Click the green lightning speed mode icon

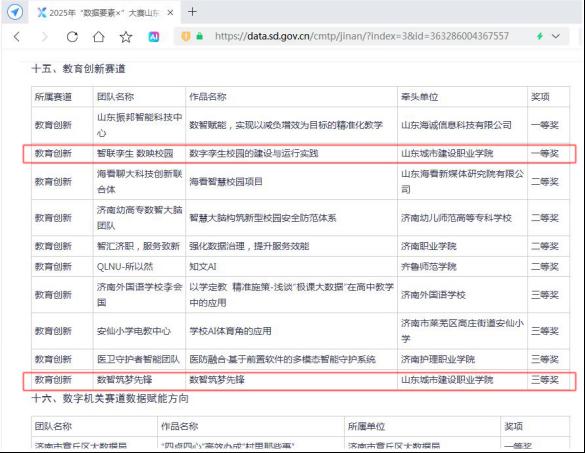[539, 36]
